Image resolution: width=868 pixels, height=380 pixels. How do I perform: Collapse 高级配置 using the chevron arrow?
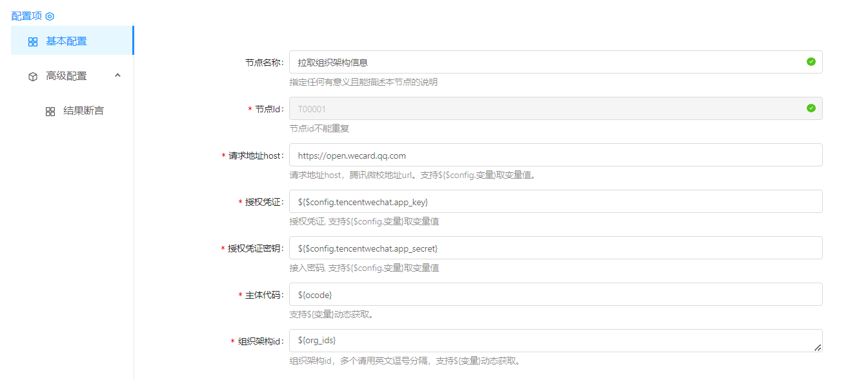coord(117,75)
